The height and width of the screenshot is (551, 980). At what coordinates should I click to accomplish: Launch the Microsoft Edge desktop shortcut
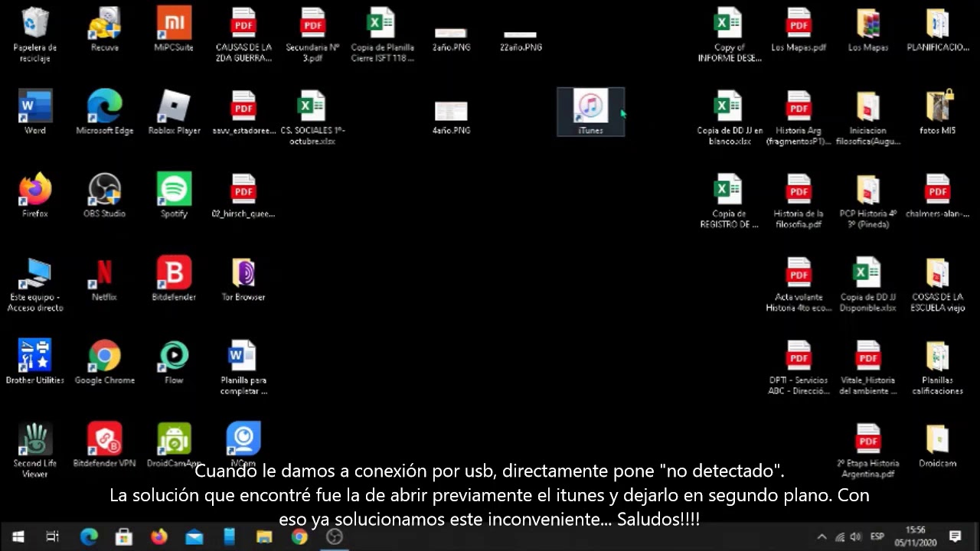(105, 112)
